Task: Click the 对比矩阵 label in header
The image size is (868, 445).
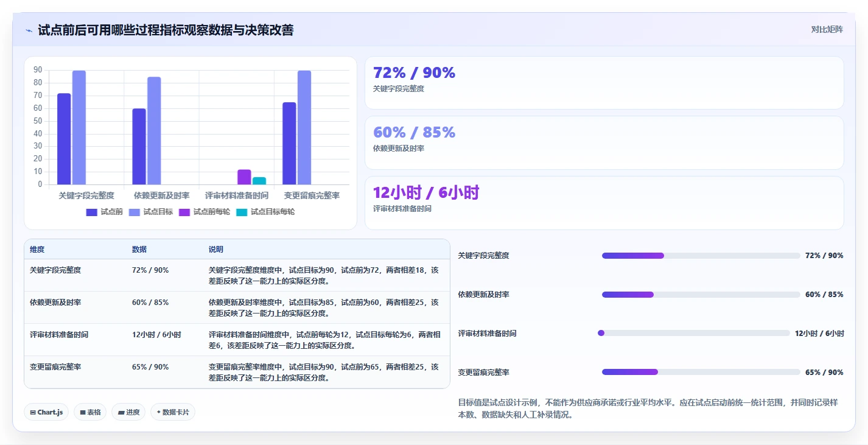Action: pos(827,29)
